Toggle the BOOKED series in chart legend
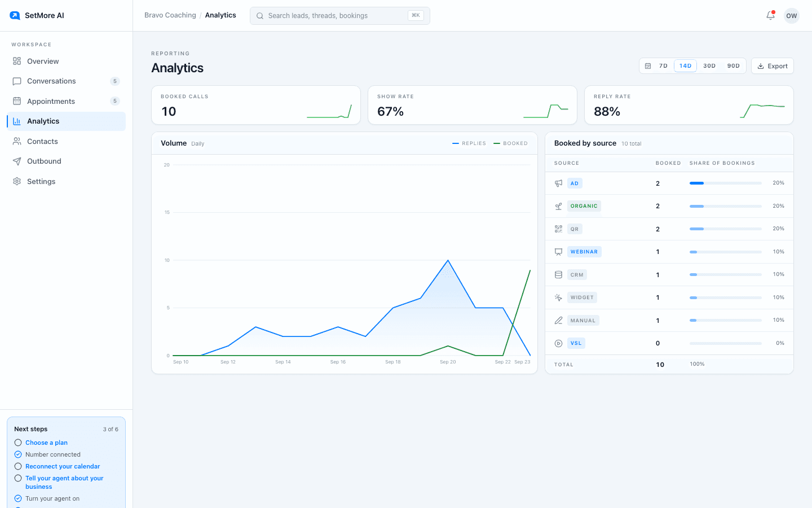This screenshot has width=812, height=508. (511, 143)
